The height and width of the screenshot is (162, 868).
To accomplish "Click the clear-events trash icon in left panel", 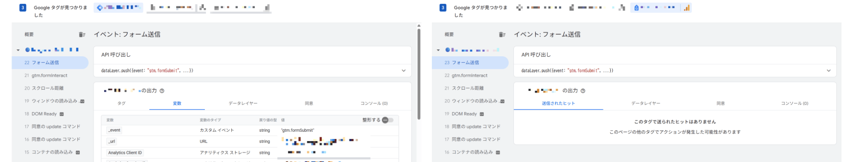I will click(82, 35).
